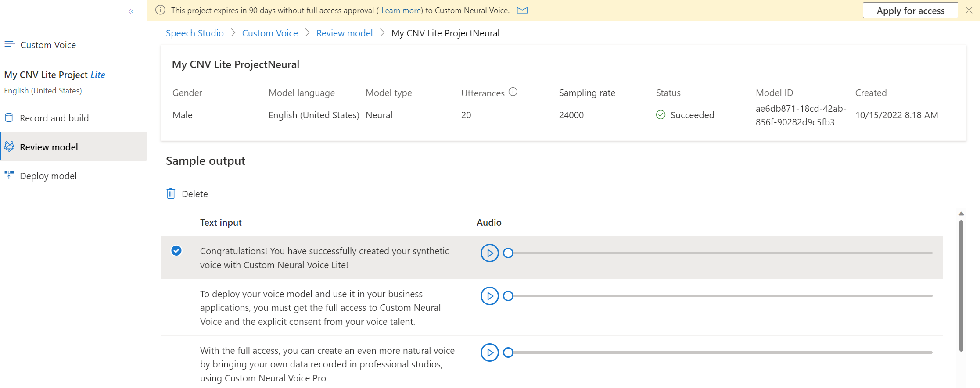Click the trash Delete icon
The image size is (980, 388).
coord(171,193)
